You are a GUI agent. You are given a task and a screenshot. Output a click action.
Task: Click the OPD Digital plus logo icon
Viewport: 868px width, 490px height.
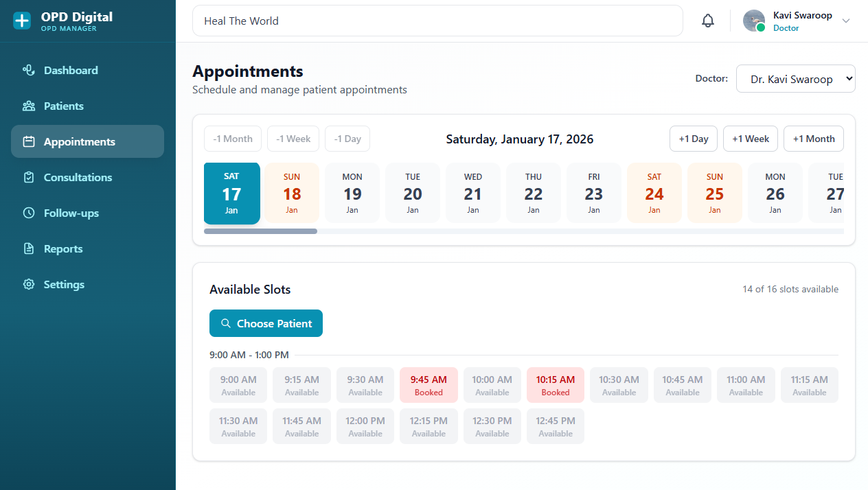tap(22, 21)
